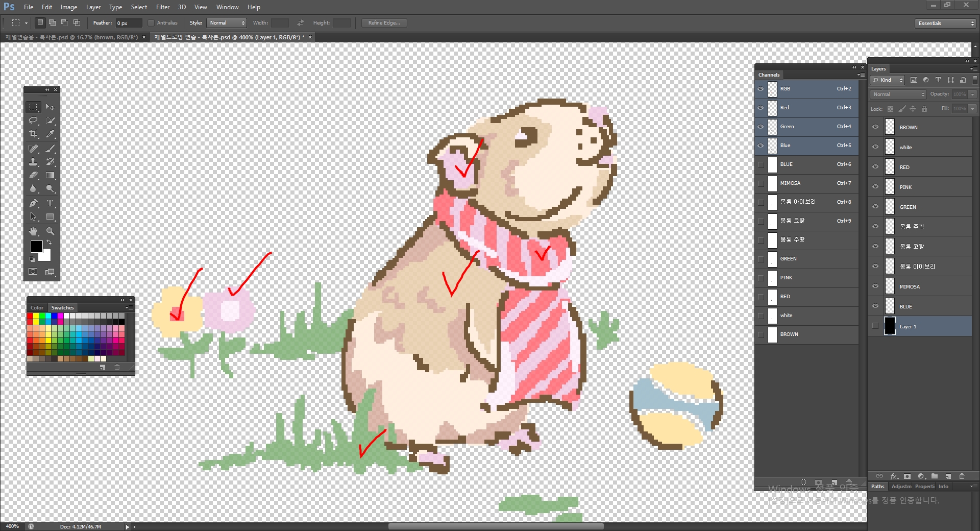
Task: Click the foreground color swatch
Action: point(36,247)
